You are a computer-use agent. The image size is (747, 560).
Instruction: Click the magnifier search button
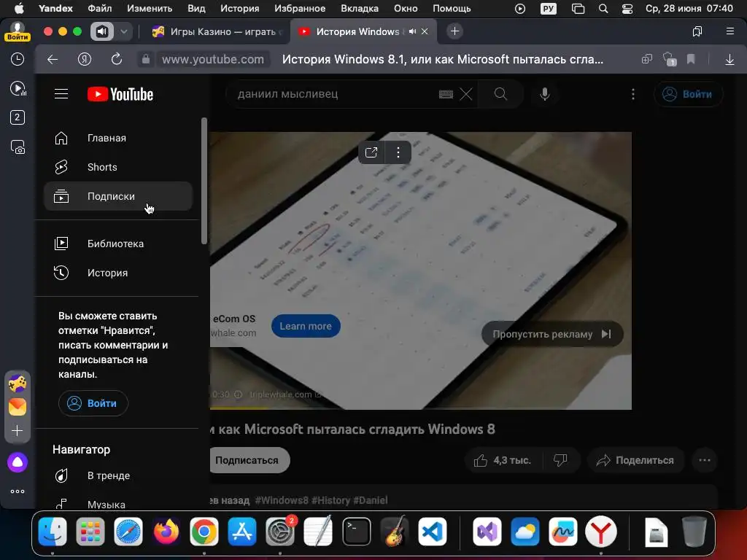tap(500, 94)
